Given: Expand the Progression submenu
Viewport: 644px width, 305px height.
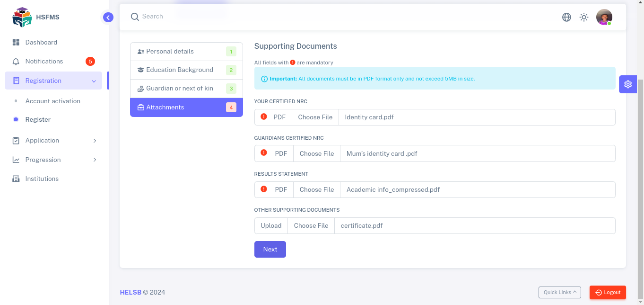Looking at the screenshot, I should (x=54, y=160).
